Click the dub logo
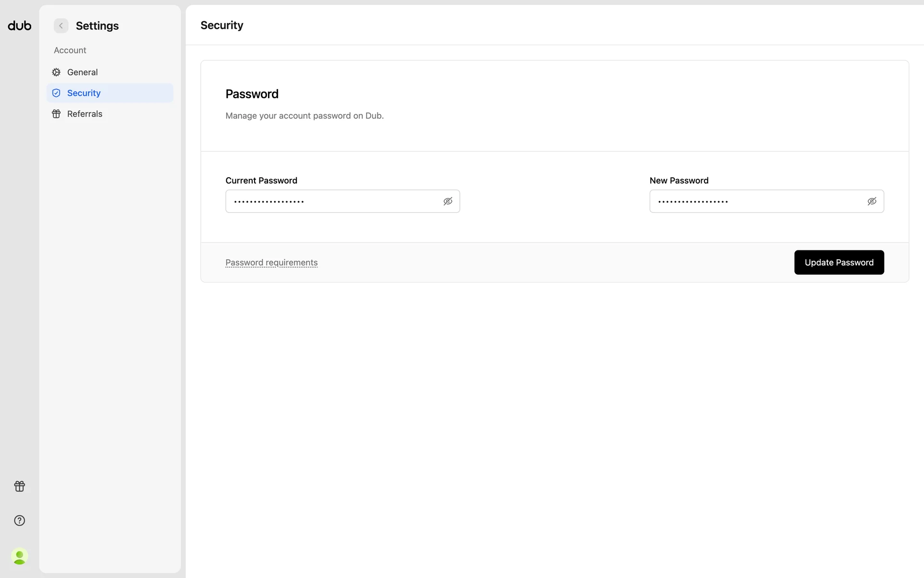The height and width of the screenshot is (578, 924). tap(19, 26)
